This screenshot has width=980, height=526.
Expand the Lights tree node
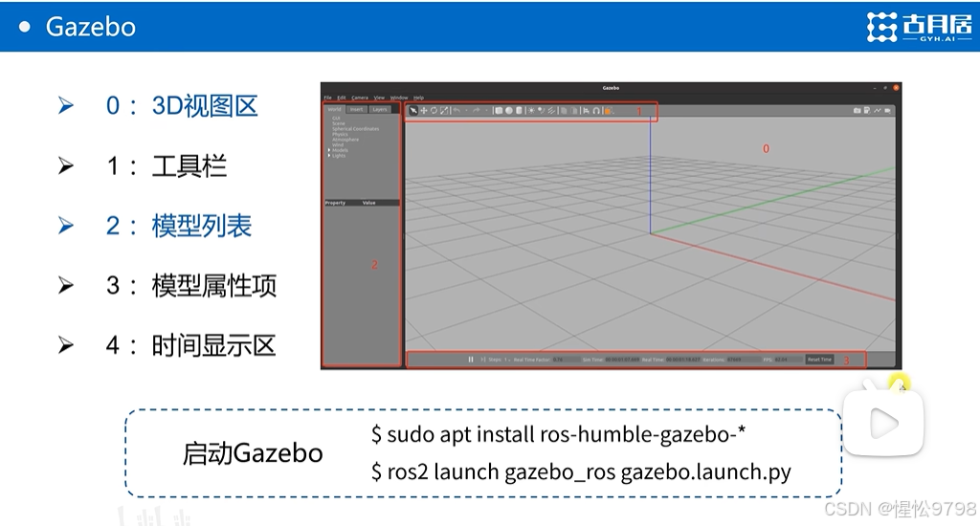point(329,156)
